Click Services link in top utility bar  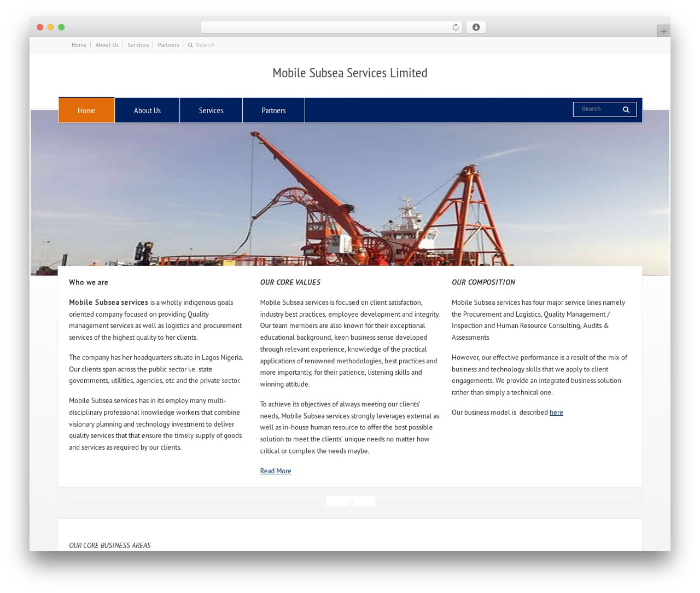tap(138, 45)
